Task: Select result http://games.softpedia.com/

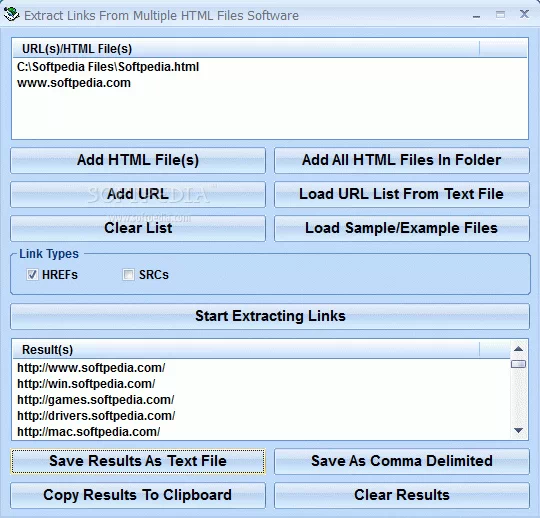Action: [96, 400]
